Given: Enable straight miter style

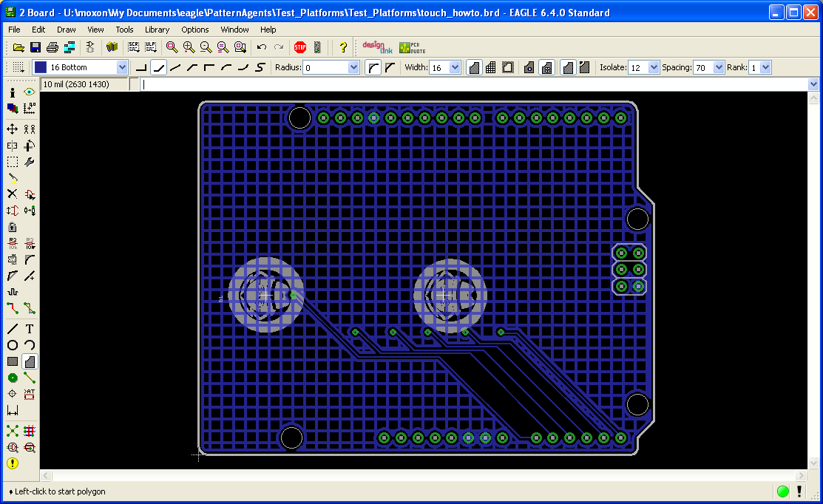Looking at the screenshot, I should (x=390, y=67).
